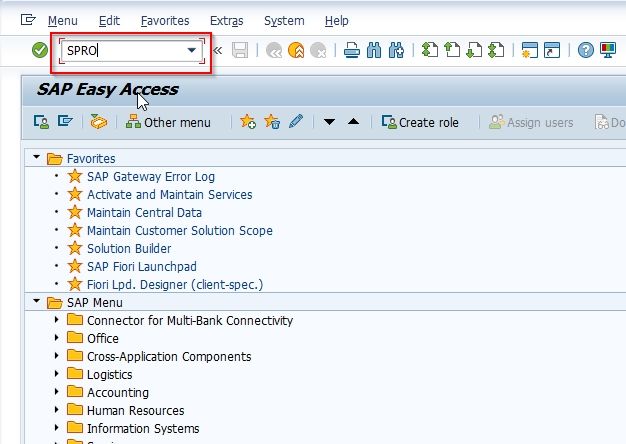626x444 pixels.
Task: Open Maintain Central Data favorite
Action: (144, 212)
